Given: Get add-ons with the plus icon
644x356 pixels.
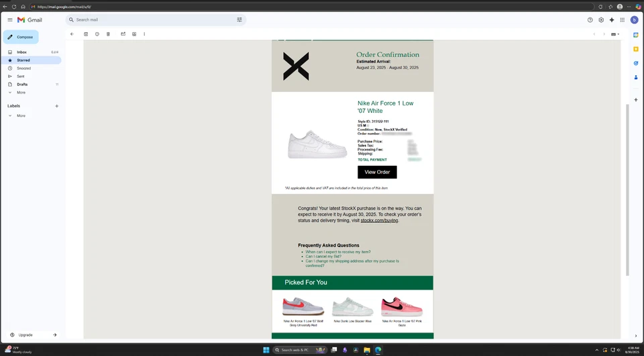Looking at the screenshot, I should click(x=636, y=100).
